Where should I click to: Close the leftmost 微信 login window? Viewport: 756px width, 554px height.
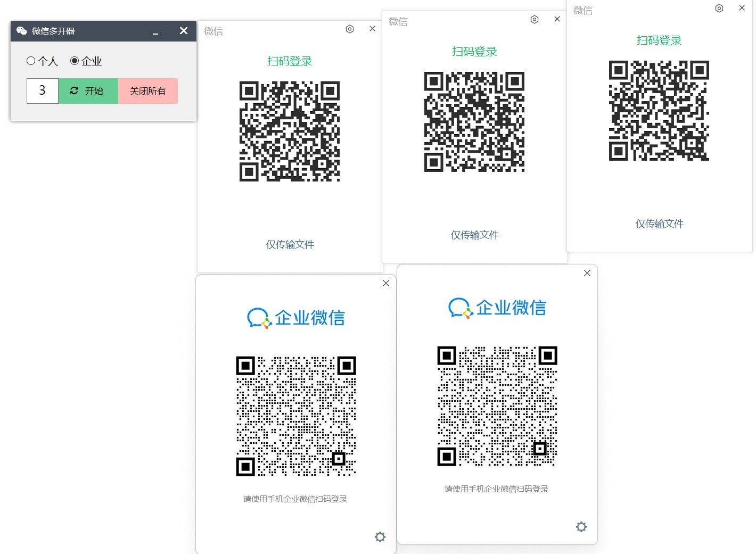[372, 29]
